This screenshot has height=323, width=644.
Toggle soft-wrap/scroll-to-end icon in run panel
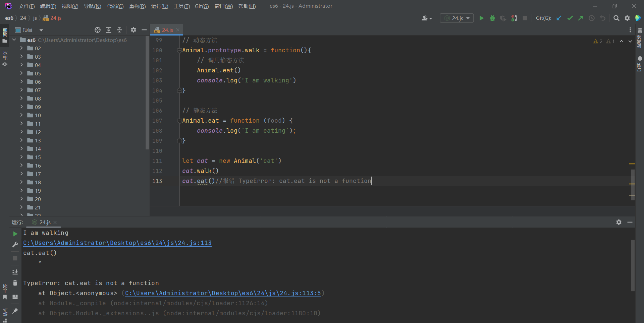click(x=15, y=272)
